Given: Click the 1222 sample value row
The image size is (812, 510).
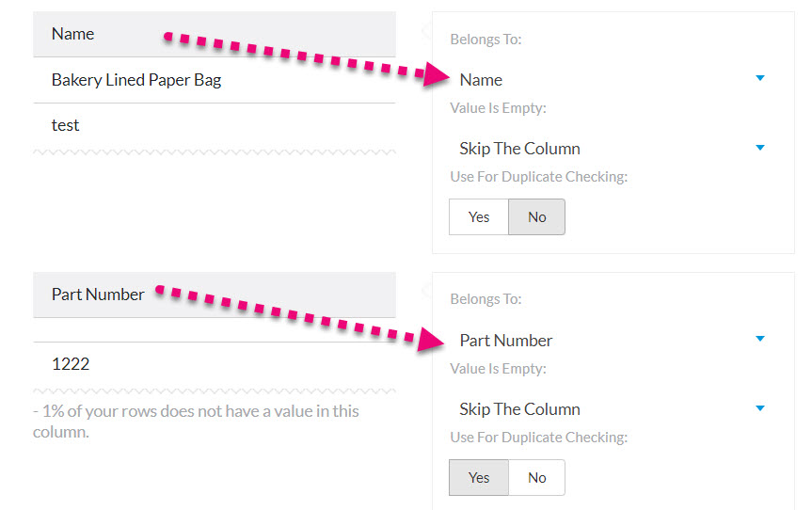Looking at the screenshot, I should 215,364.
